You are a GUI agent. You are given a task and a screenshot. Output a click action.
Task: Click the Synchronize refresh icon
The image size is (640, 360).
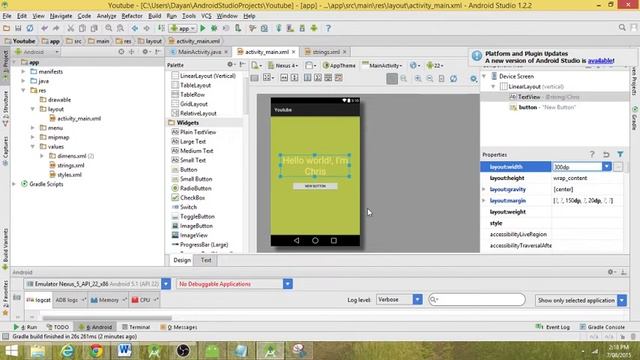[30, 28]
